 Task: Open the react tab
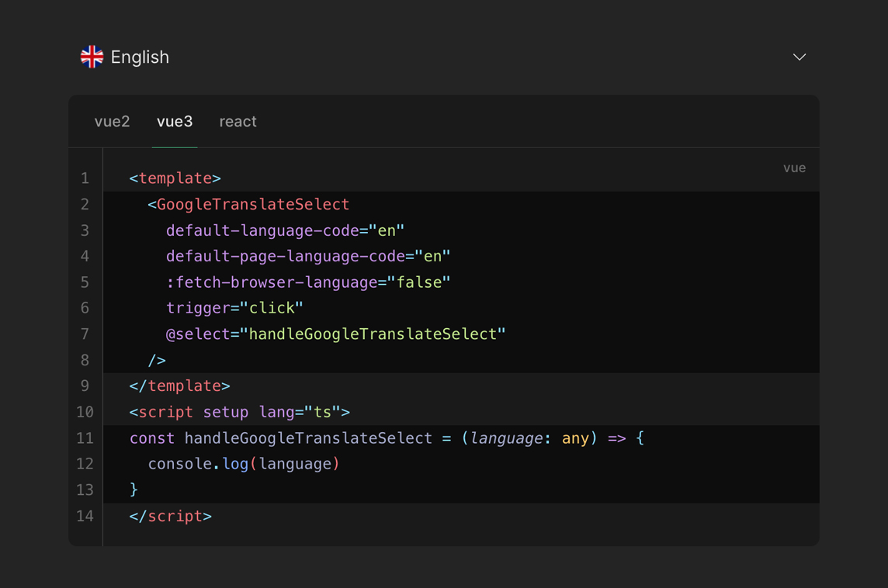[x=238, y=122]
